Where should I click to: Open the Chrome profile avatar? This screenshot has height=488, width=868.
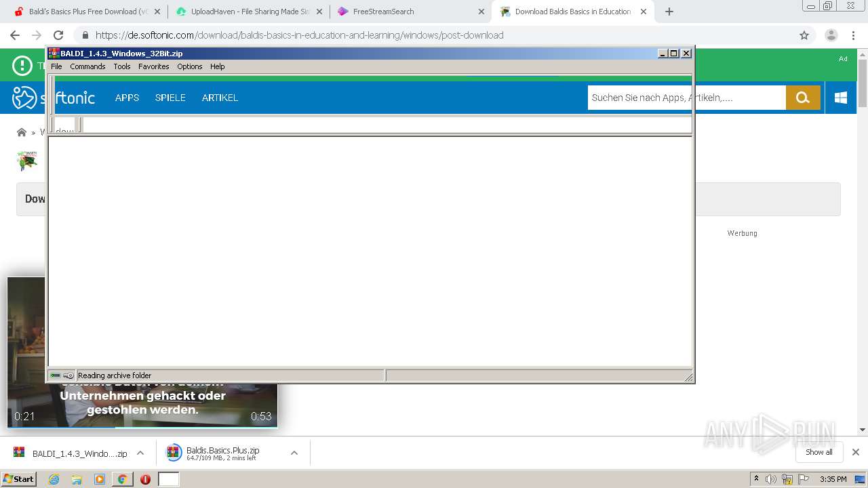tap(831, 35)
